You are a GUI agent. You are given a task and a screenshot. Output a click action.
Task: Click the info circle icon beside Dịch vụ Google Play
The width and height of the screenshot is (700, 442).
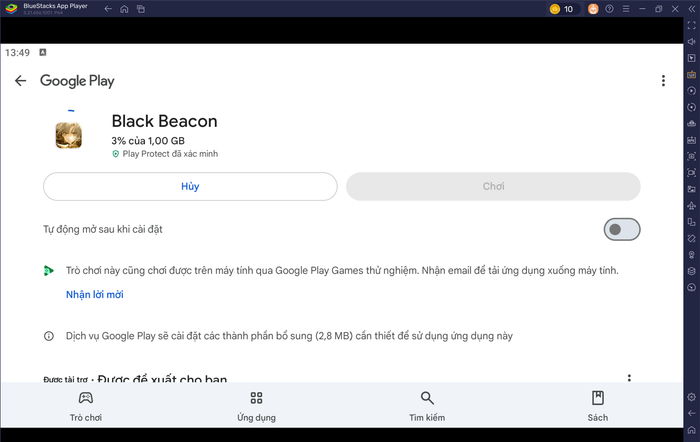point(49,336)
